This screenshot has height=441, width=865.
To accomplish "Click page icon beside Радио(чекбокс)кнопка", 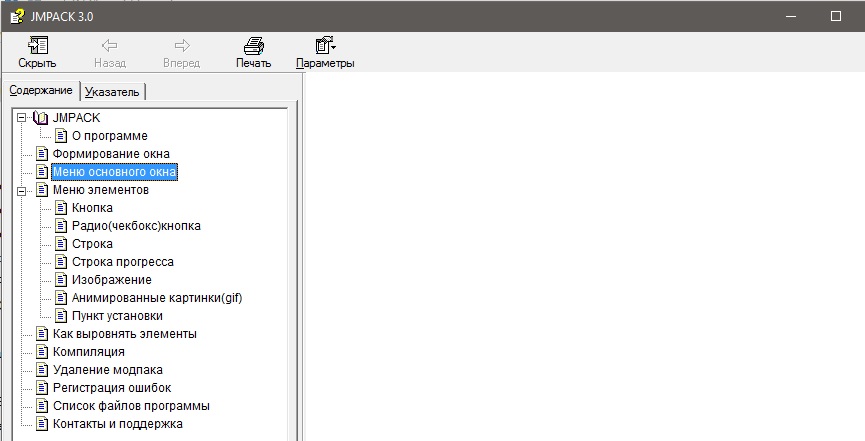I will (x=61, y=226).
